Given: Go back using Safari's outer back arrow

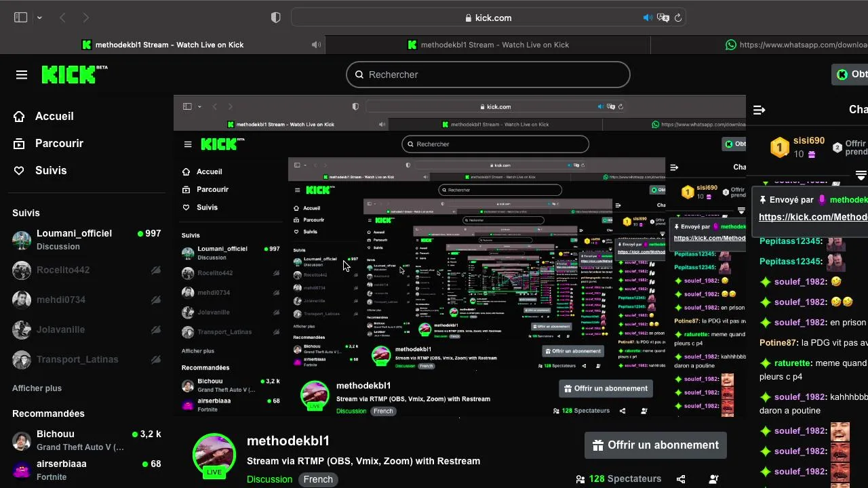Looking at the screenshot, I should click(x=62, y=18).
